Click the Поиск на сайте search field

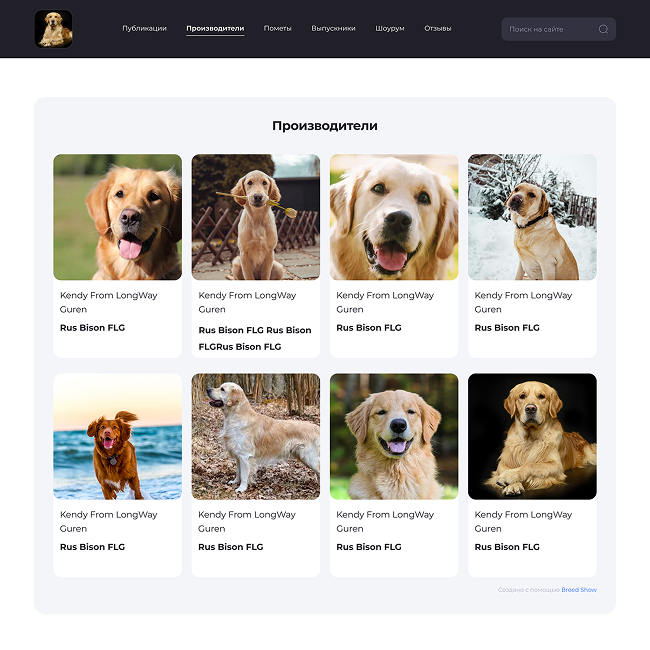click(x=548, y=29)
